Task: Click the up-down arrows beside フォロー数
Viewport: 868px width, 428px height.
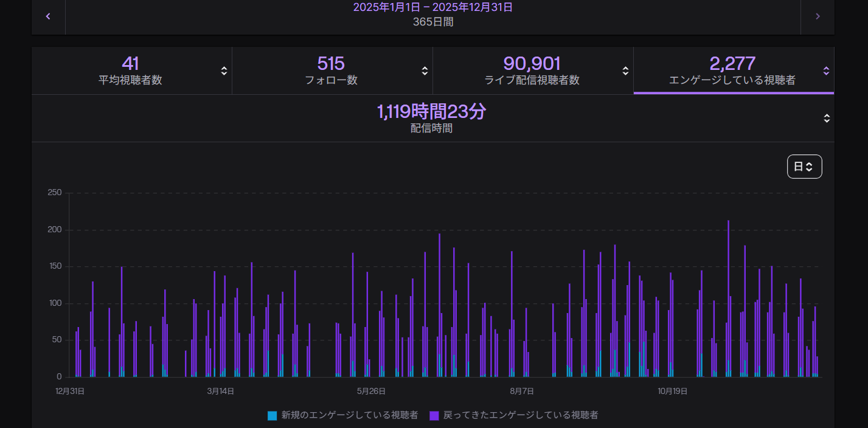Action: (x=425, y=71)
